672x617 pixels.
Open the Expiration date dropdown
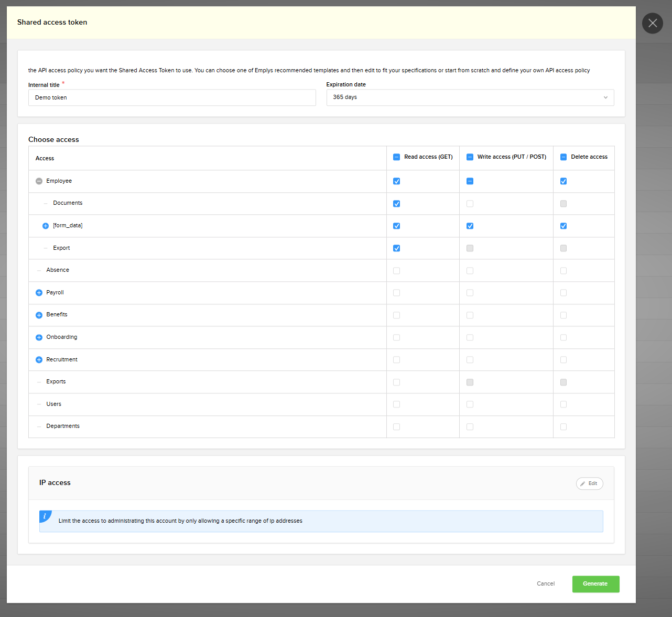470,97
